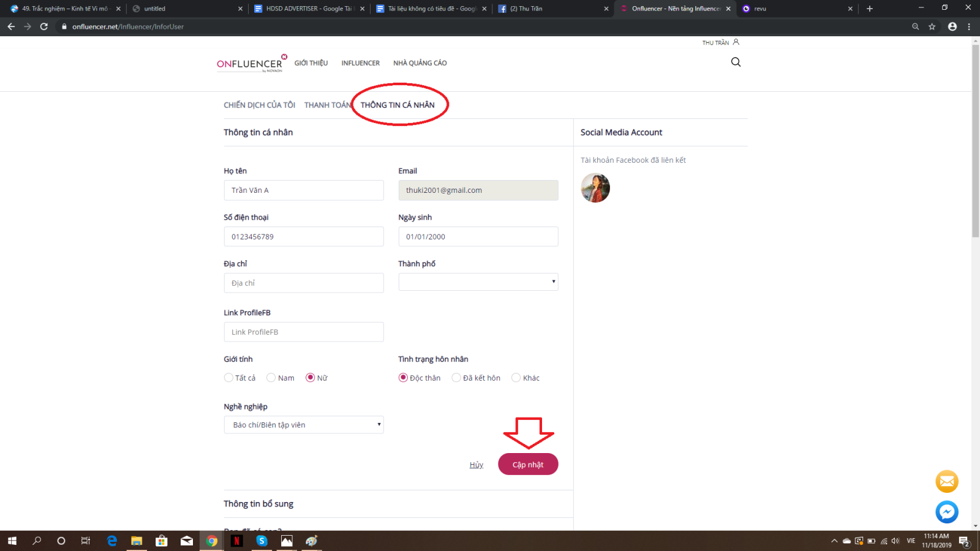Open the Chrome three-dot menu
This screenshot has height=551, width=980.
click(x=969, y=26)
